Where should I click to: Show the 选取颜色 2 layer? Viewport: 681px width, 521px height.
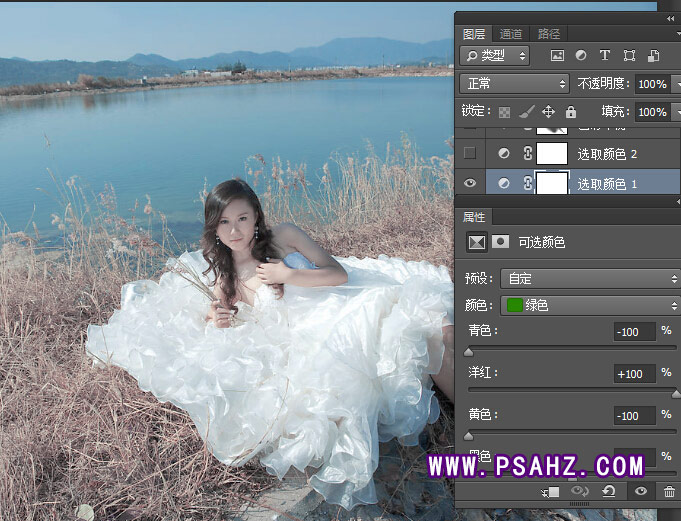tap(470, 153)
